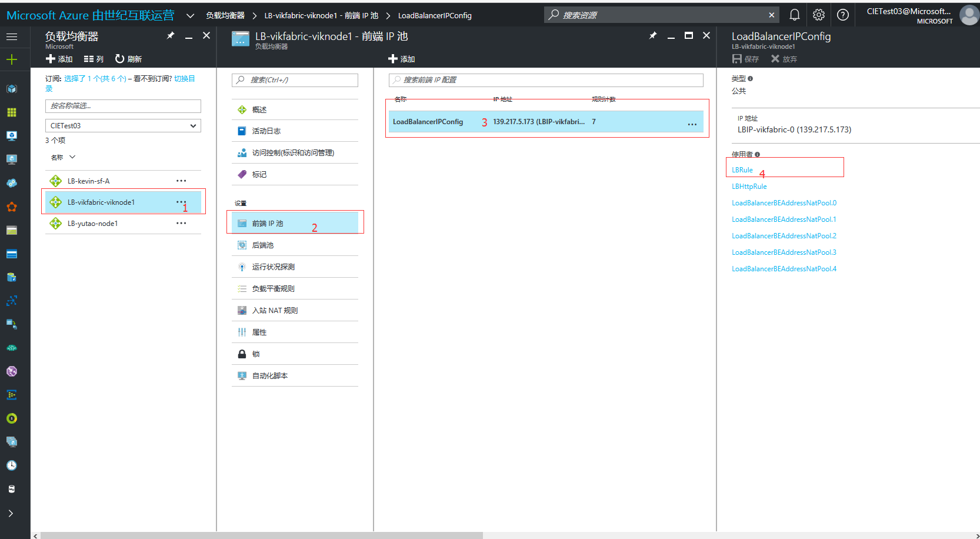Click the Refresh (刷新) button
This screenshot has width=980, height=539.
(x=128, y=59)
